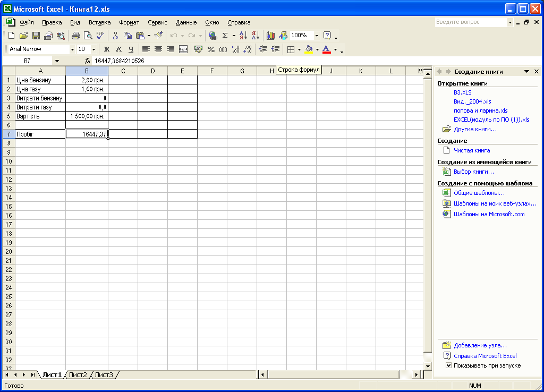Viewport: 544px width, 392px height.
Task: Open Print Preview icon
Action: (x=88, y=36)
